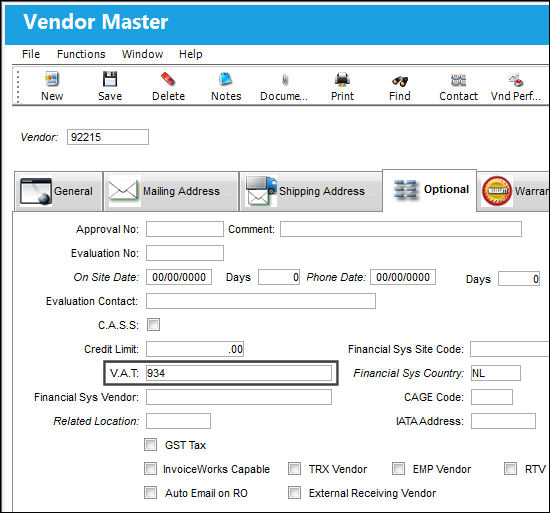Enable the GST Tax checkbox

150,445
